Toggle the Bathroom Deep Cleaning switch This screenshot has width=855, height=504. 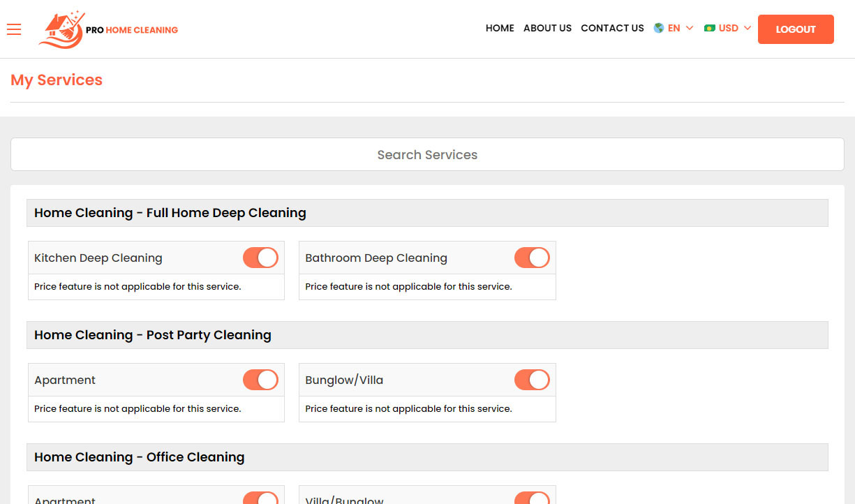[532, 258]
